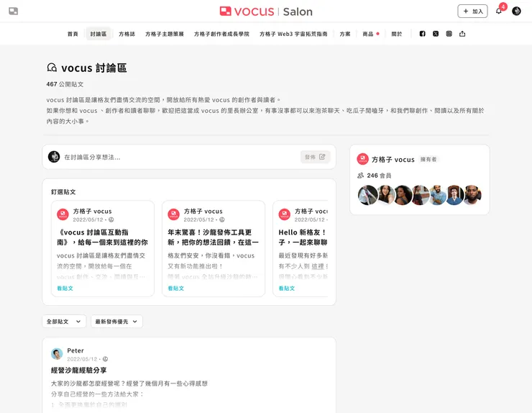Open the user profile avatar in header
This screenshot has width=532, height=413.
click(516, 12)
